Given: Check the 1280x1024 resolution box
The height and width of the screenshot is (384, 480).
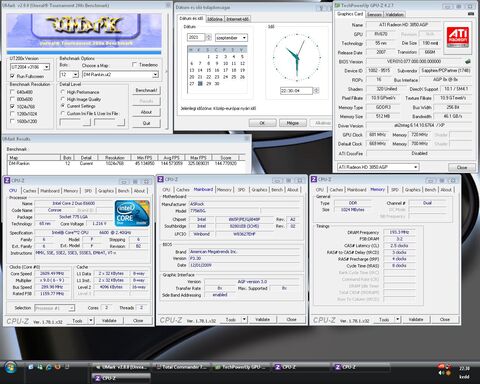Looking at the screenshot, I should pos(13,114).
